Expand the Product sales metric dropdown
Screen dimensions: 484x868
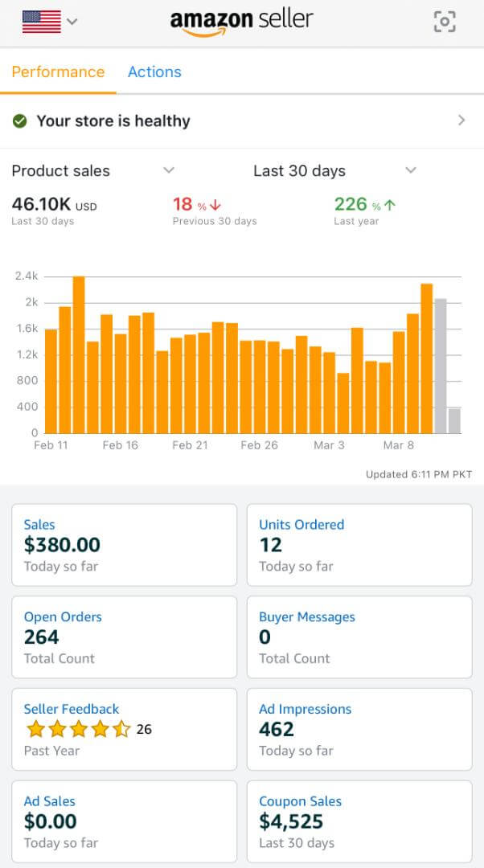169,170
